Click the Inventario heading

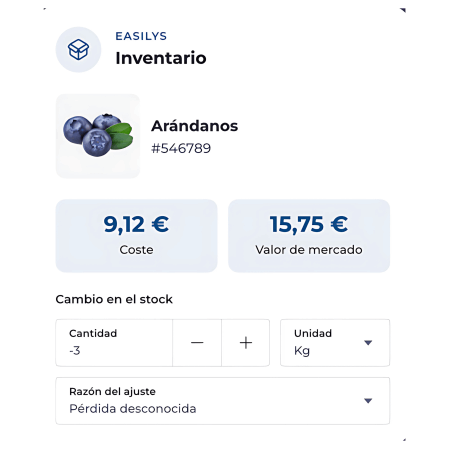click(x=161, y=58)
